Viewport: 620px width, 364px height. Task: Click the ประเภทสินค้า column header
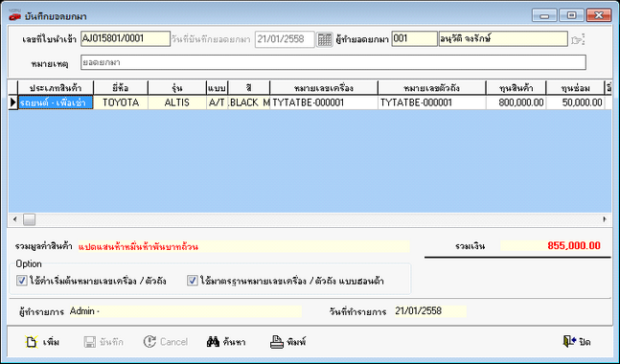click(x=56, y=88)
